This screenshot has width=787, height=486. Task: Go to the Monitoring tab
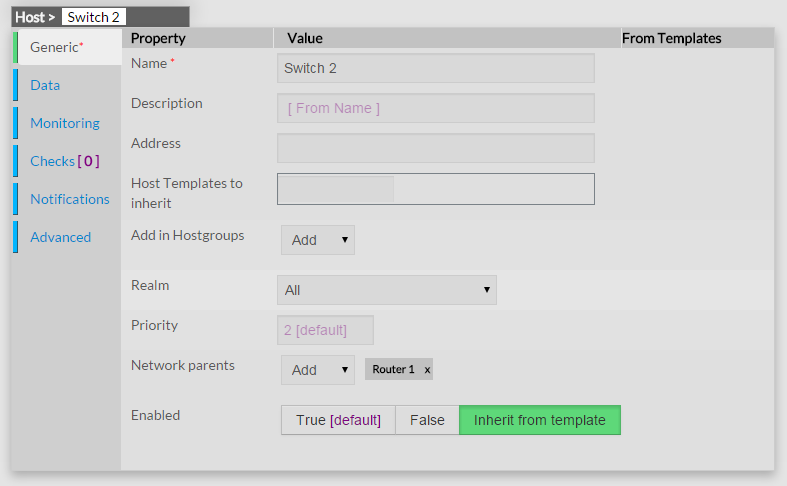point(65,123)
